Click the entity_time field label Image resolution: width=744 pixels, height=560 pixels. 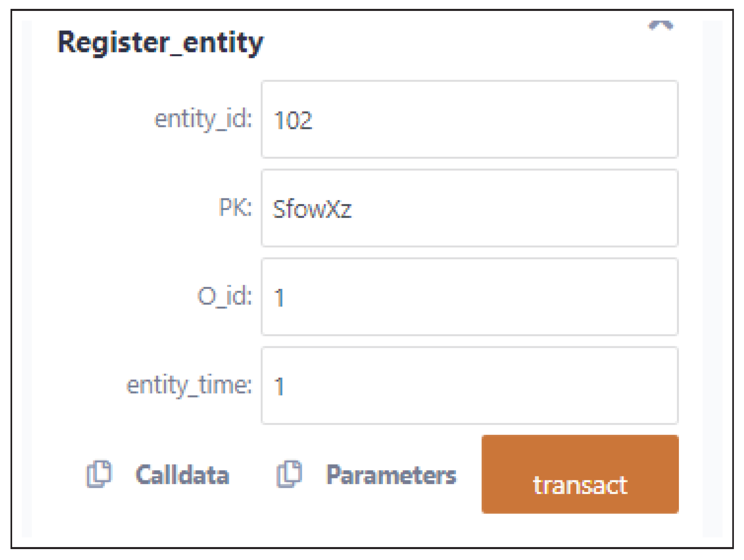click(x=189, y=385)
